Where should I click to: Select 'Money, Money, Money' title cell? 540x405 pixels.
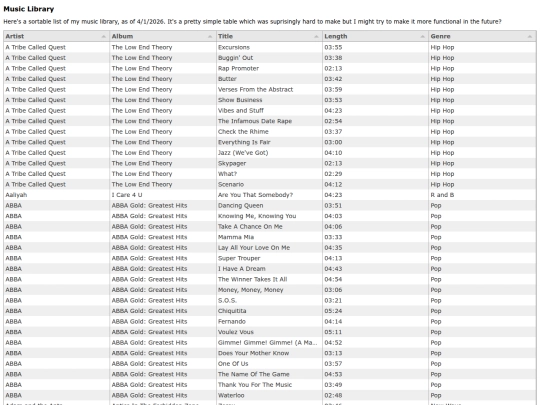click(269, 290)
